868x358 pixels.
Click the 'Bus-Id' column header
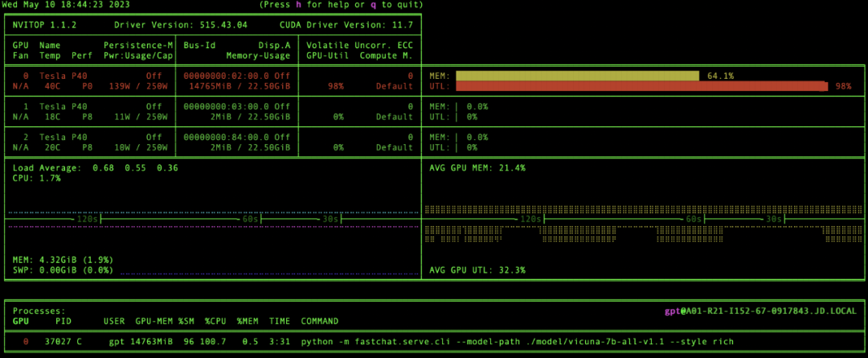(199, 45)
